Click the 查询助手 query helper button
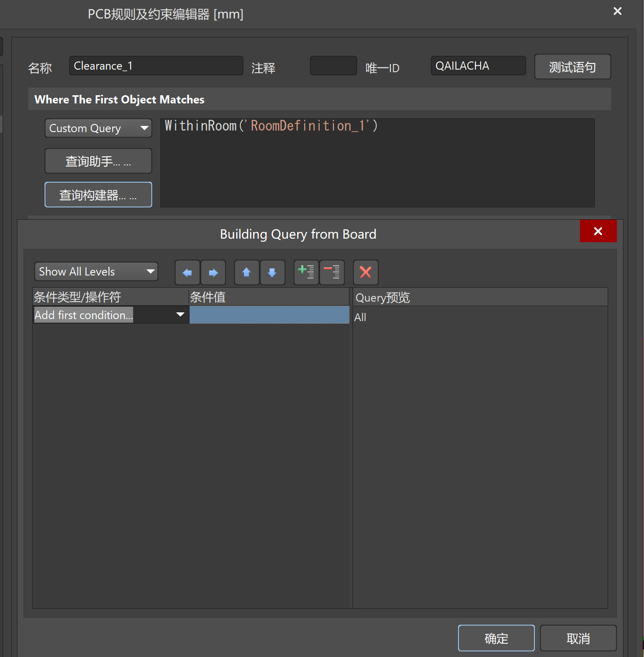Image resolution: width=644 pixels, height=657 pixels. tap(98, 161)
